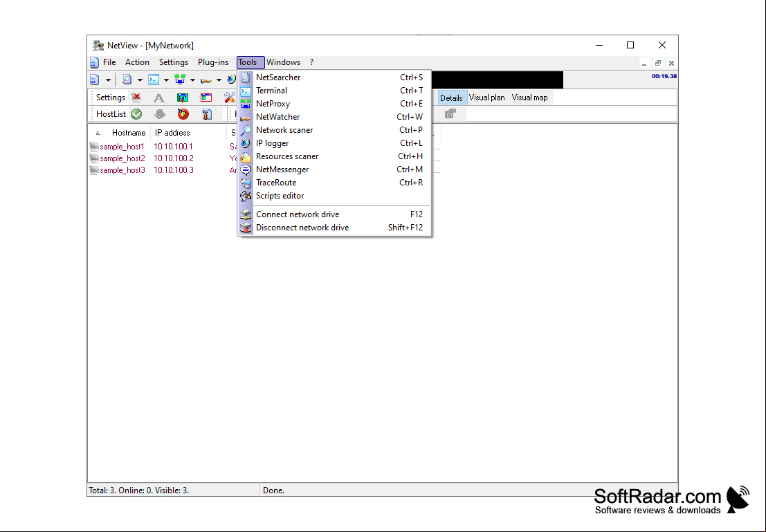Click the NetSearcher toolbar icon
The width and height of the screenshot is (766, 532).
[x=127, y=80]
